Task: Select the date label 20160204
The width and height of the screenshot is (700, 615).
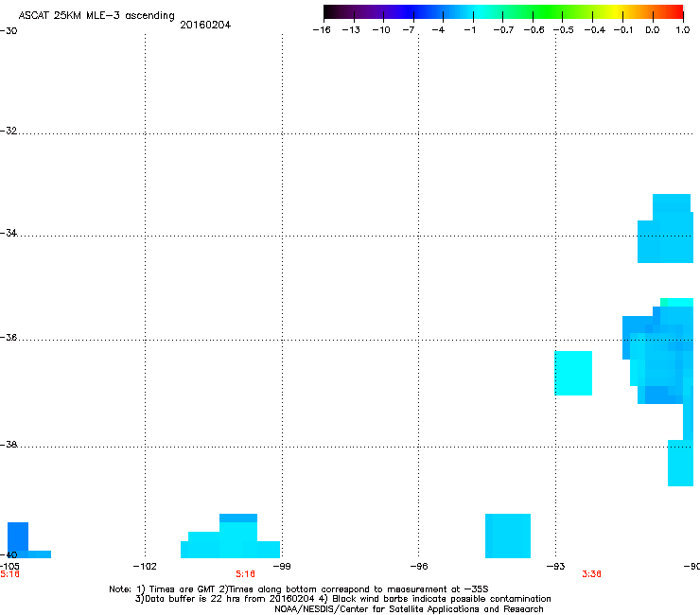Action: click(205, 25)
